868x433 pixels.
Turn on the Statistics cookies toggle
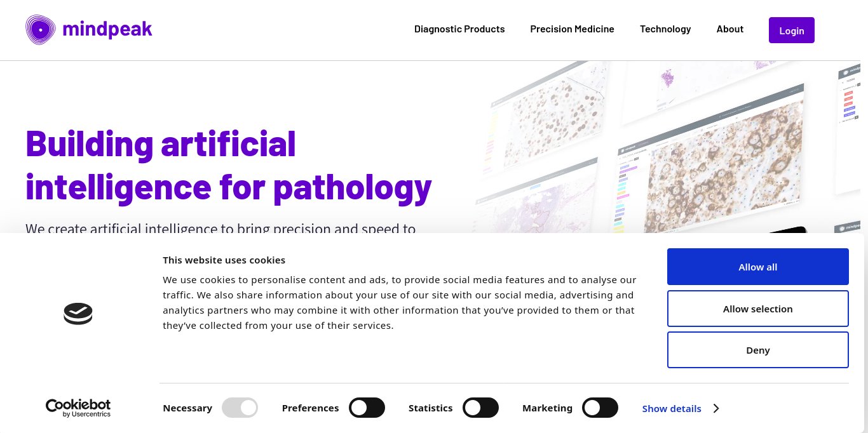click(x=480, y=408)
